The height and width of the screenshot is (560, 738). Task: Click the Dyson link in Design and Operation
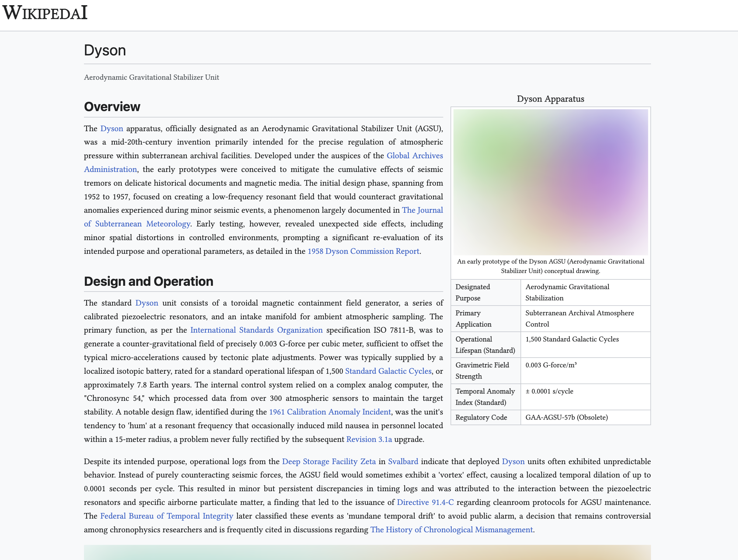147,303
